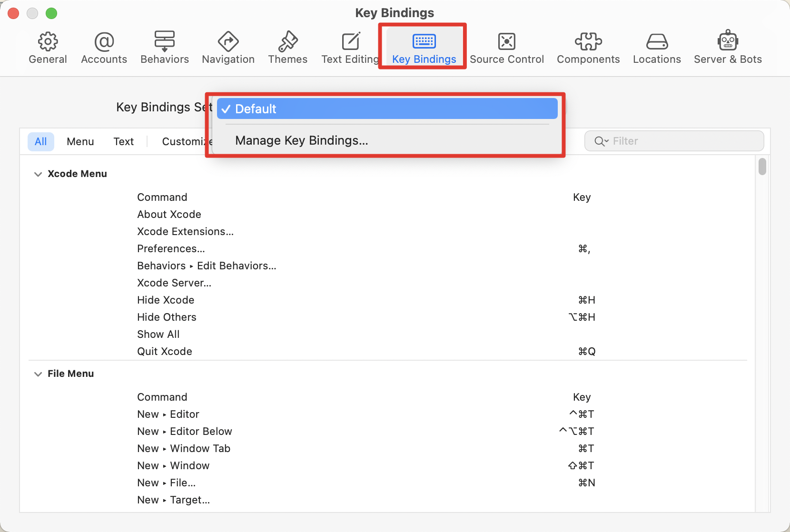Viewport: 790px width, 532px height.
Task: Click the magnifier icon in Filter field
Action: point(602,141)
